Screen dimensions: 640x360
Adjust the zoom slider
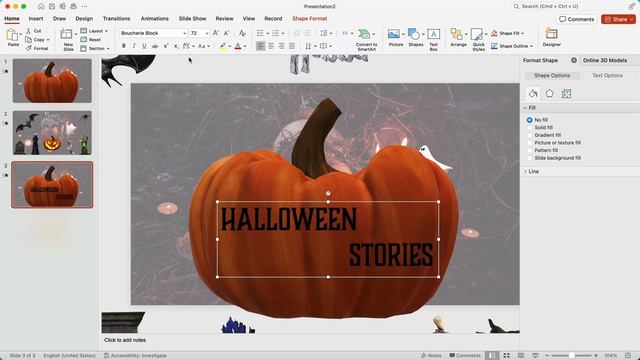pos(571,356)
